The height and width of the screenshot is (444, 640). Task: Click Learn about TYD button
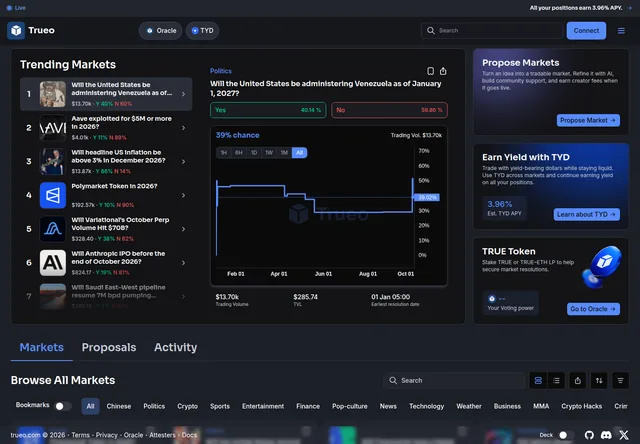pos(587,215)
